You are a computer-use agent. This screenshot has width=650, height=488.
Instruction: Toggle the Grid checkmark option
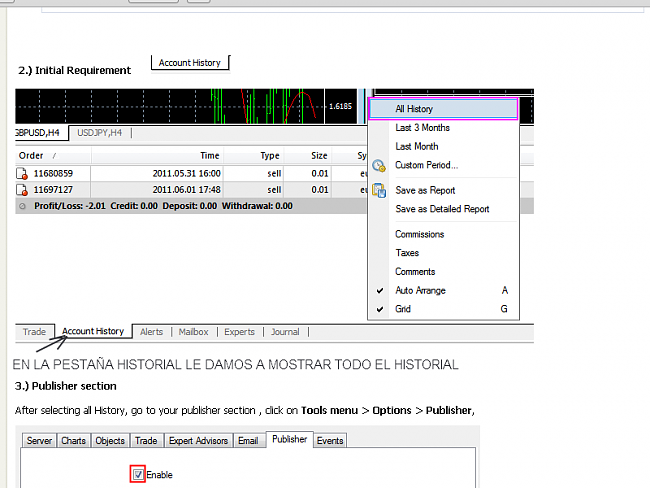tap(380, 309)
